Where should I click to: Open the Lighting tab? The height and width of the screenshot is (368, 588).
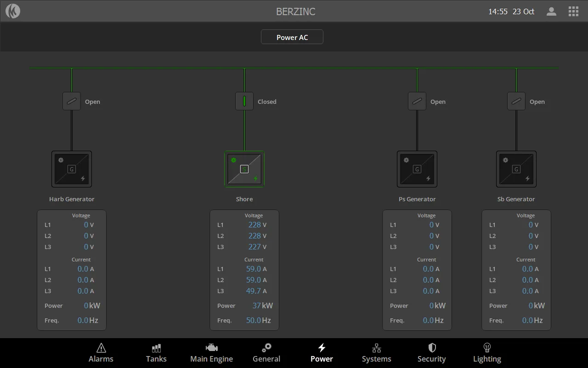click(x=487, y=353)
